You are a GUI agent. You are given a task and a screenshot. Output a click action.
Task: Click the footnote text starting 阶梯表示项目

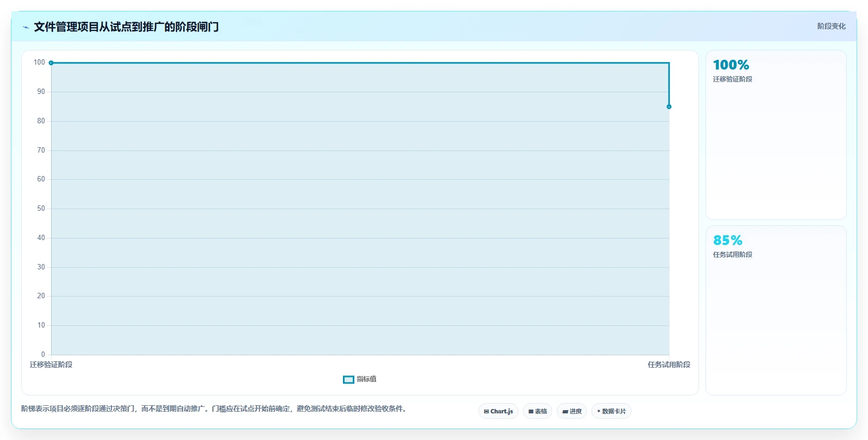pos(215,408)
